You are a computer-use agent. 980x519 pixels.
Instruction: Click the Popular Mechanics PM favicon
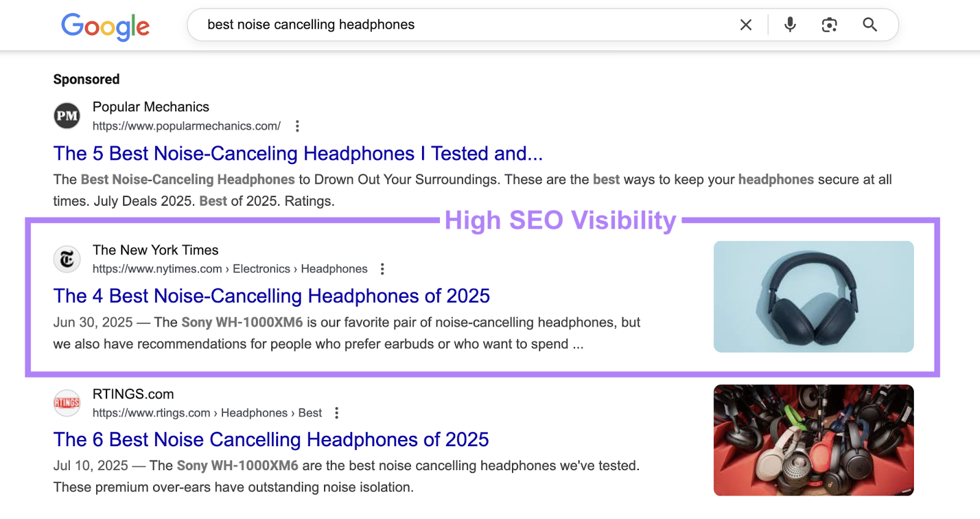[67, 116]
